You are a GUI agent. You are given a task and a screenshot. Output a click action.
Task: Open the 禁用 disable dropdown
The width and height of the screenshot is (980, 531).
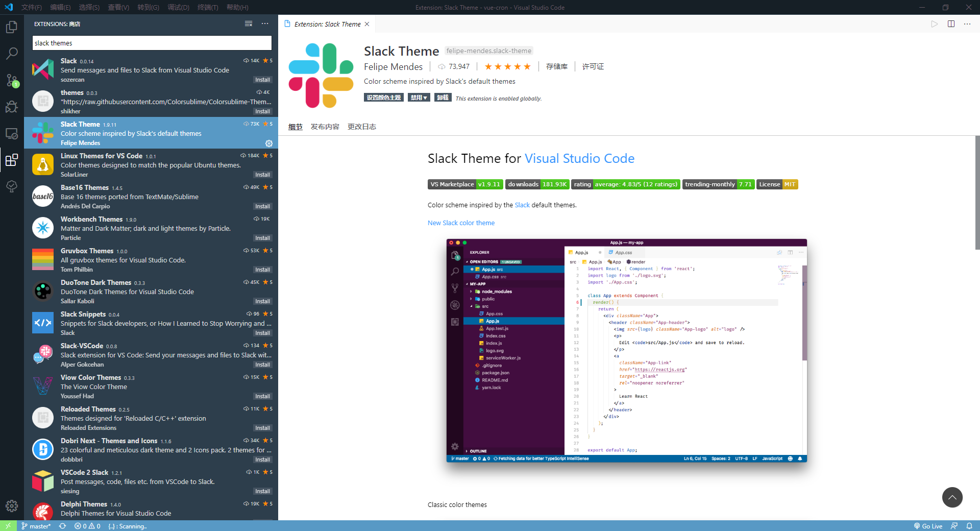[419, 98]
